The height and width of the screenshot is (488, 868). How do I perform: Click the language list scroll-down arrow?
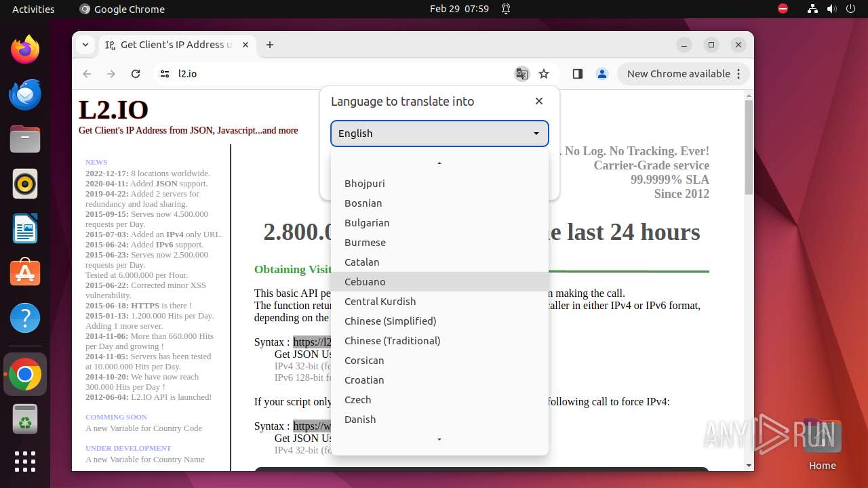(x=439, y=440)
